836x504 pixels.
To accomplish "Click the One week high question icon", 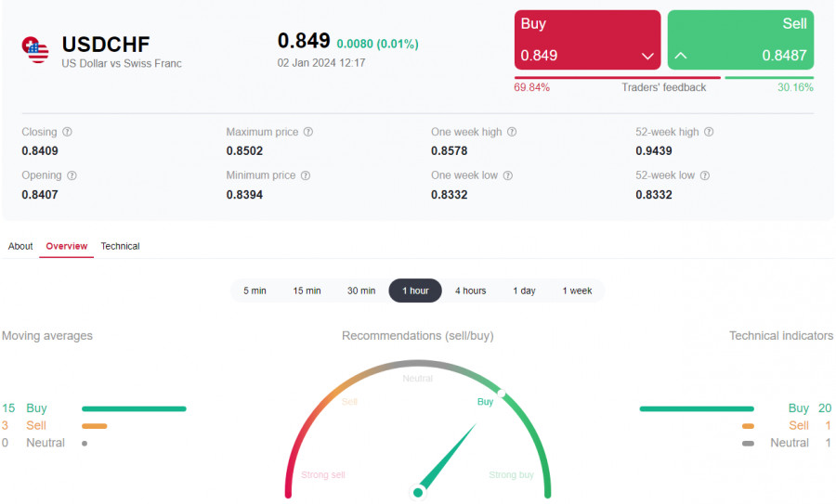I will 512,132.
